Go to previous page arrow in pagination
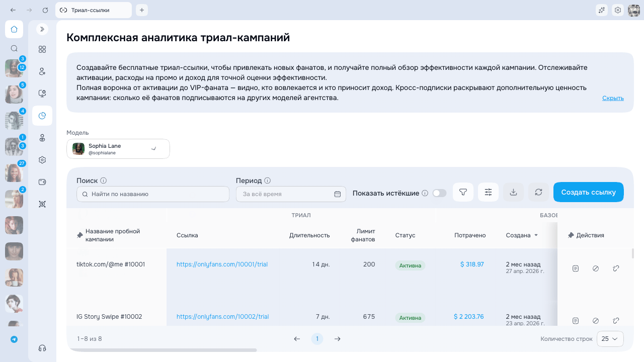The width and height of the screenshot is (644, 362). pos(297,339)
